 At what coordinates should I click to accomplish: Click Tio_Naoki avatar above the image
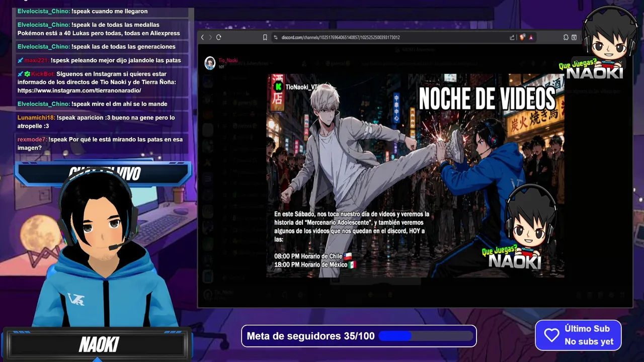pyautogui.click(x=210, y=63)
